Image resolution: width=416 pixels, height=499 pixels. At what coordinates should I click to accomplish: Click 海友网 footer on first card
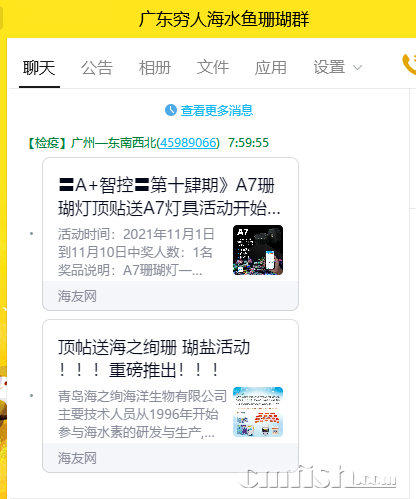pos(77,296)
